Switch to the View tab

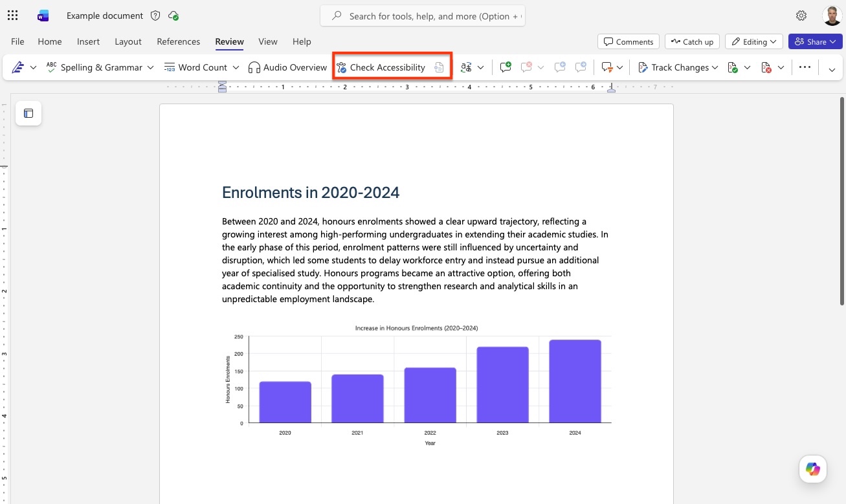point(268,41)
